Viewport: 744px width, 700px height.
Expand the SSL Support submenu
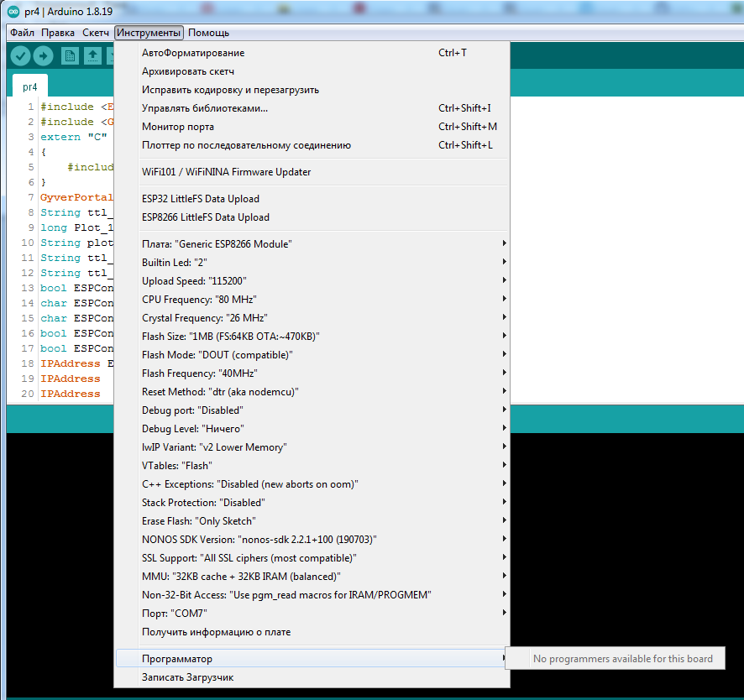312,559
